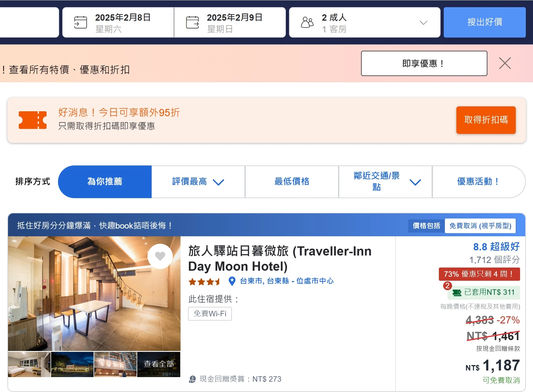The height and width of the screenshot is (392, 533).
Task: Open the hotel signage thumbnail photo
Action: click(x=115, y=364)
